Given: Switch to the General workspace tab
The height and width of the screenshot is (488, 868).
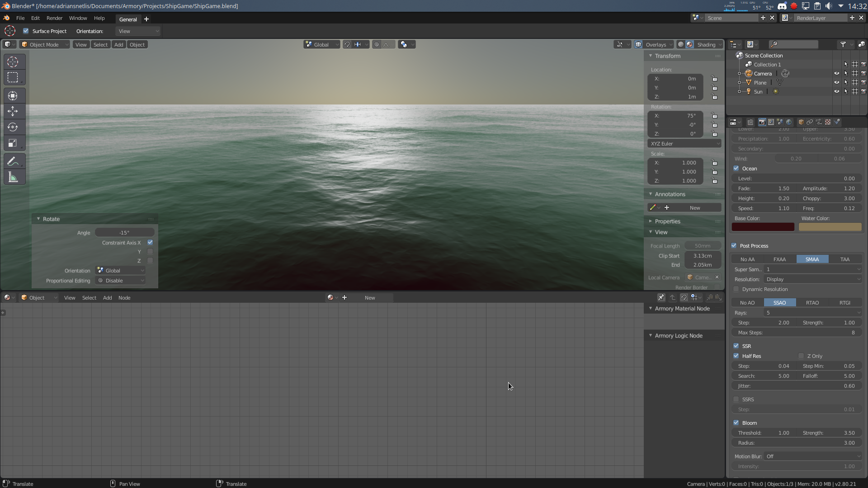Looking at the screenshot, I should pyautogui.click(x=128, y=19).
